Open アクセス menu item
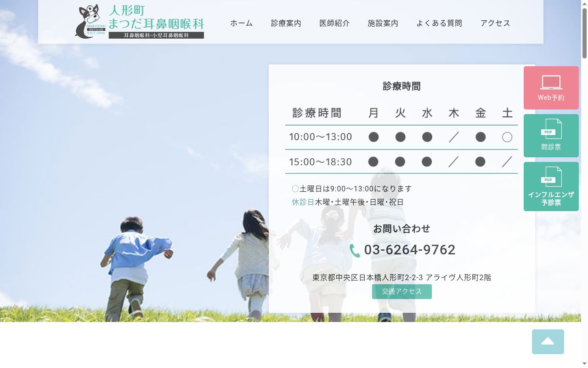 tap(495, 23)
